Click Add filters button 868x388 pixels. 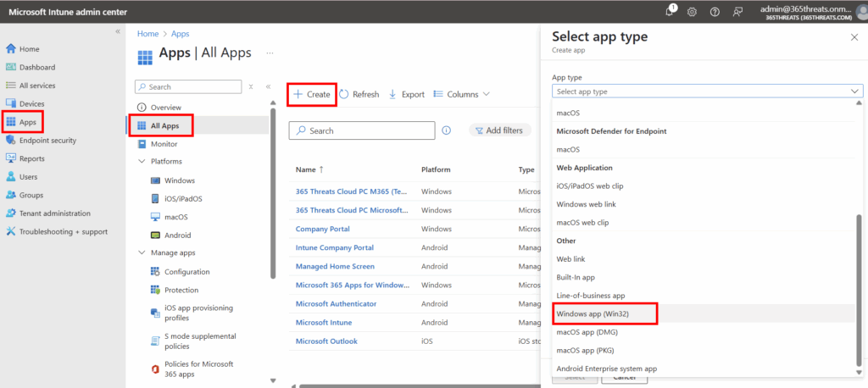(x=499, y=130)
